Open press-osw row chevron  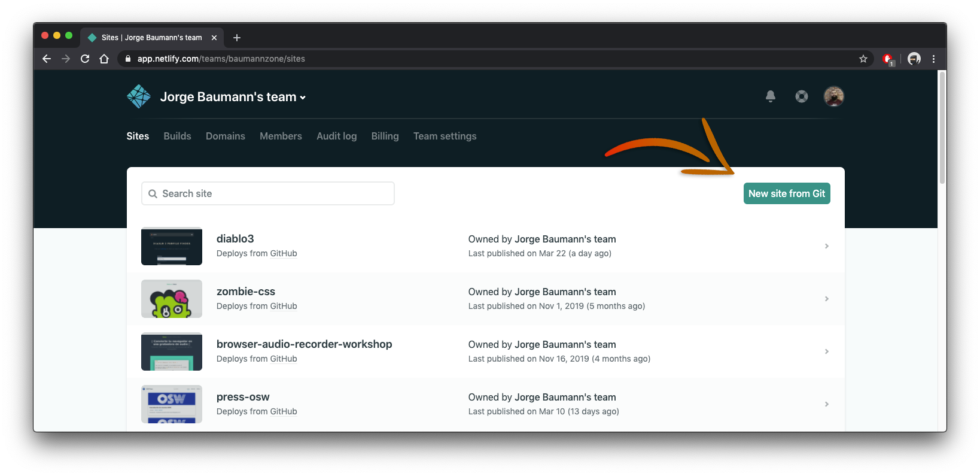click(x=827, y=404)
